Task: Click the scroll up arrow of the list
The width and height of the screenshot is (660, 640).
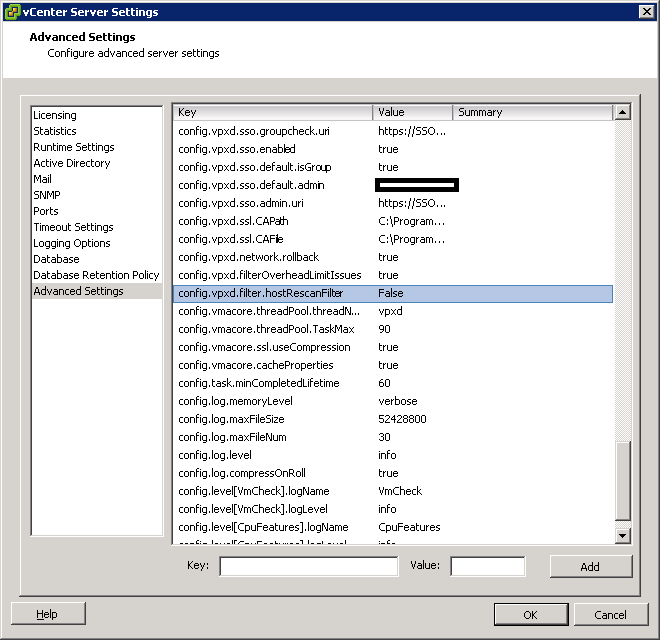Action: (x=623, y=112)
